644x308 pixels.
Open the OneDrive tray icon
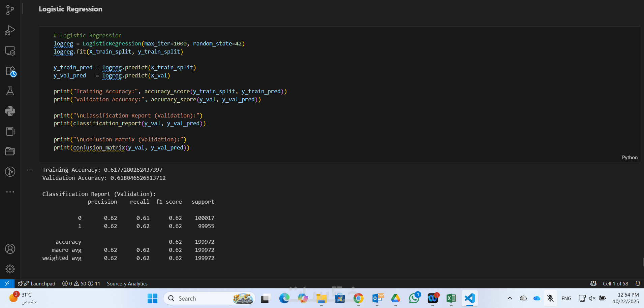pos(536,298)
